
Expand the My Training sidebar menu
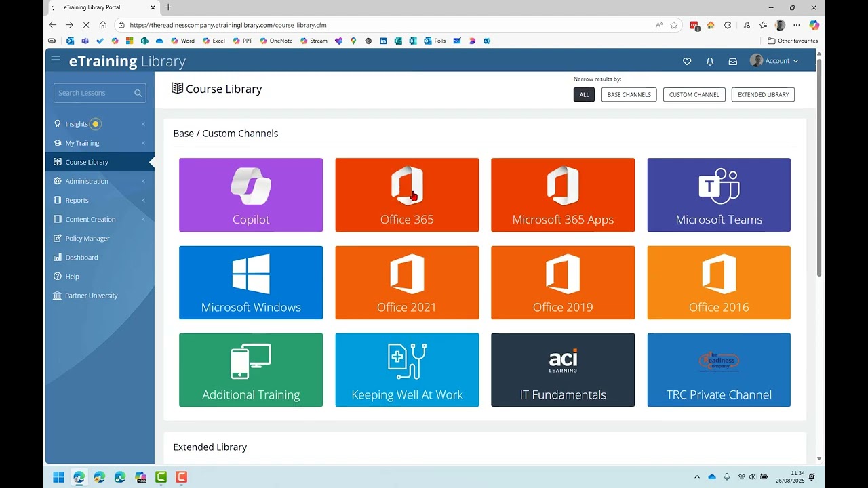click(x=100, y=143)
